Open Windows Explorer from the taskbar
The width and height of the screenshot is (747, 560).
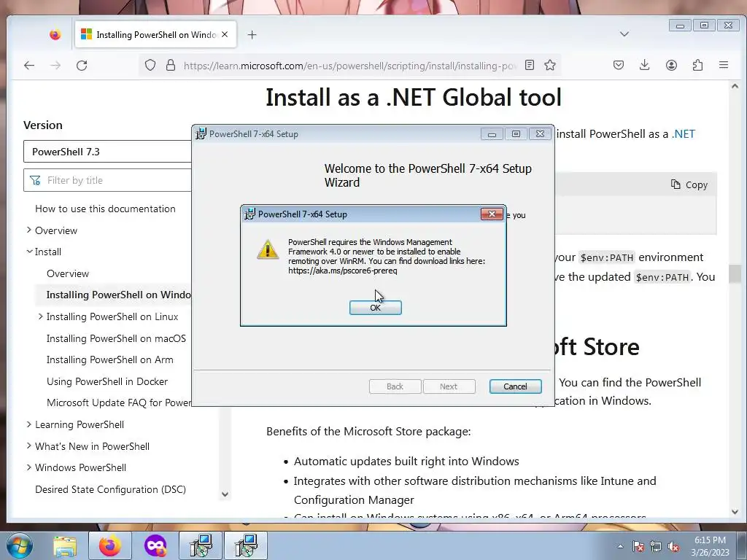65,545
